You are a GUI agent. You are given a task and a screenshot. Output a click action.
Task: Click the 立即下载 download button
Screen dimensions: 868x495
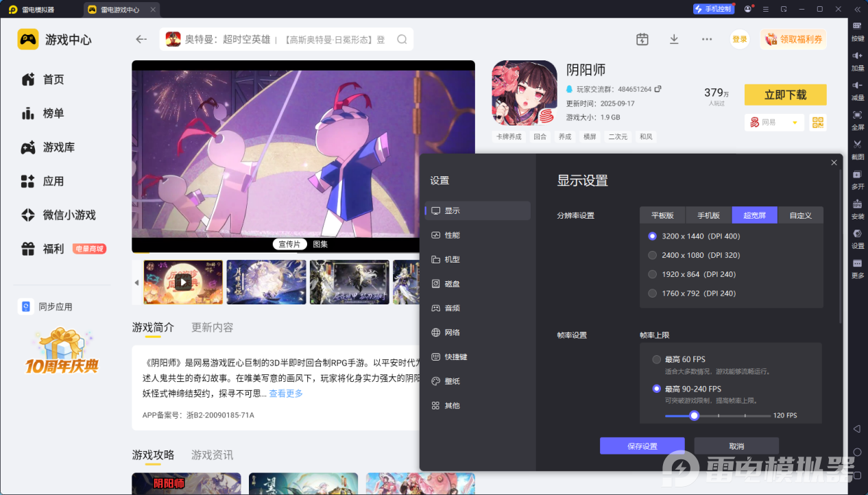786,95
